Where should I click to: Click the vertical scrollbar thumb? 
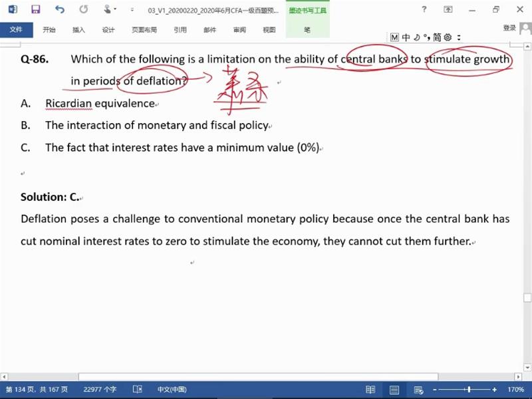527,298
